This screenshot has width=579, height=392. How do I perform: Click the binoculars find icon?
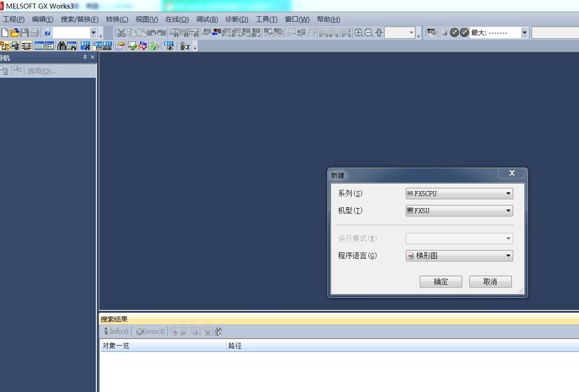point(61,46)
